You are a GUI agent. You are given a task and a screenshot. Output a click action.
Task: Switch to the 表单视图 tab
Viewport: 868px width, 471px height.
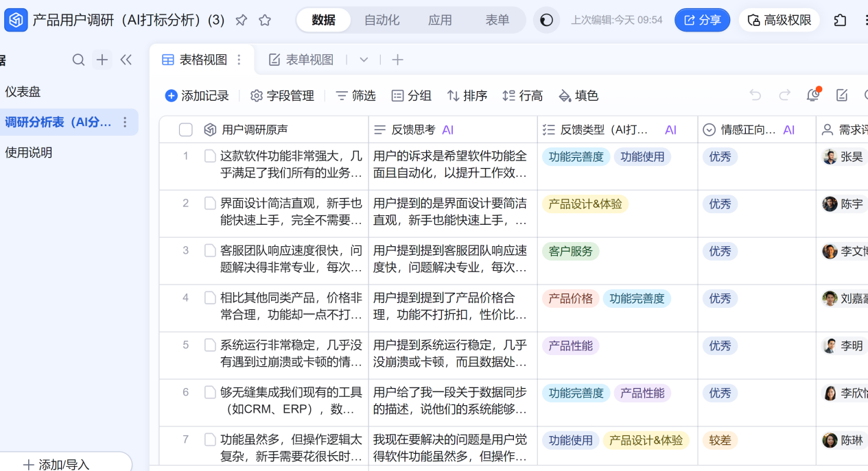301,60
